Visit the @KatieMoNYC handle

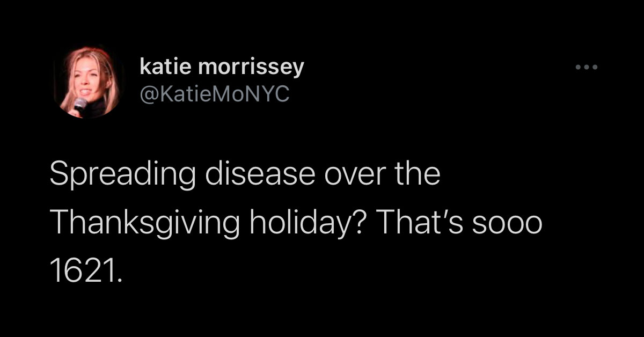coord(214,94)
